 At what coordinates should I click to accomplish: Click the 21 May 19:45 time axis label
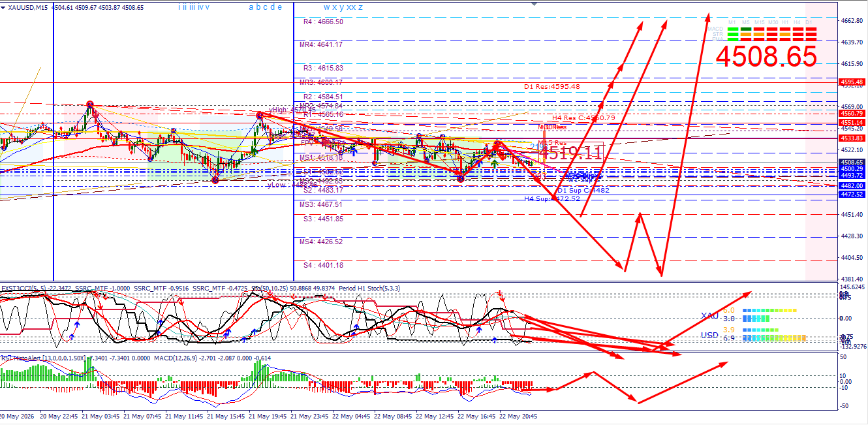268,416
